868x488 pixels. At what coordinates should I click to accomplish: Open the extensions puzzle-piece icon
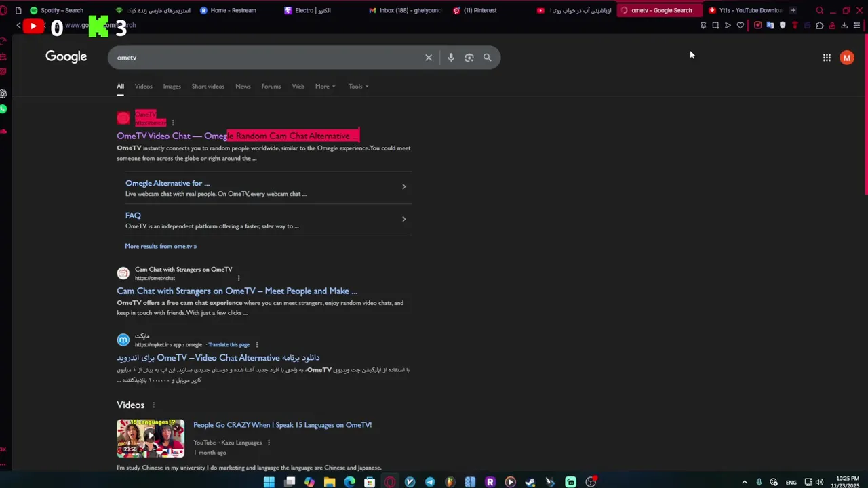[820, 26]
